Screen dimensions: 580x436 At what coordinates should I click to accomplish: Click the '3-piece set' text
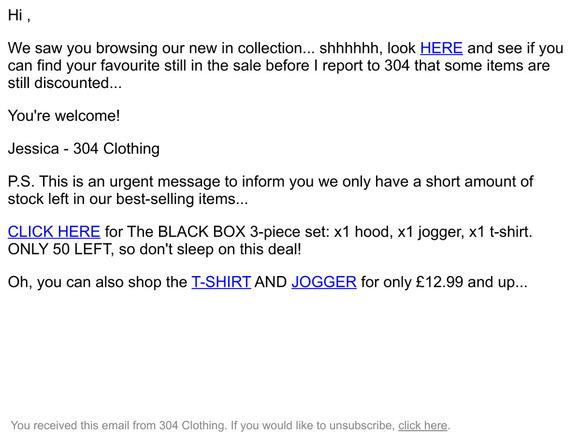coord(289,232)
